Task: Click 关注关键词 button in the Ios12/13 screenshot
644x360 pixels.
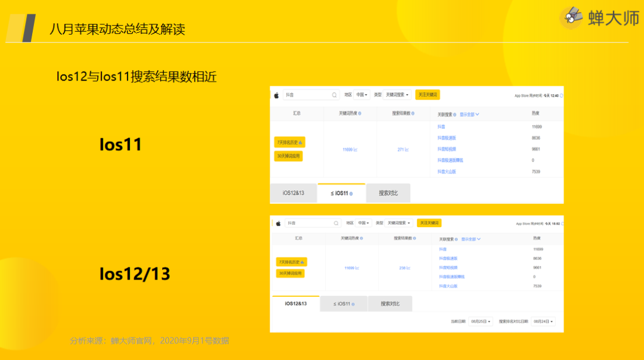Action: 429,223
